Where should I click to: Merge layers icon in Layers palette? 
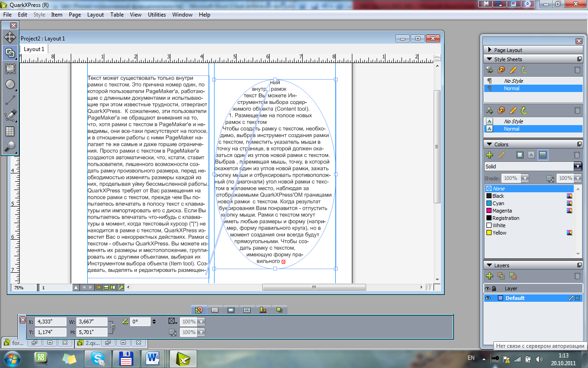coord(513,276)
